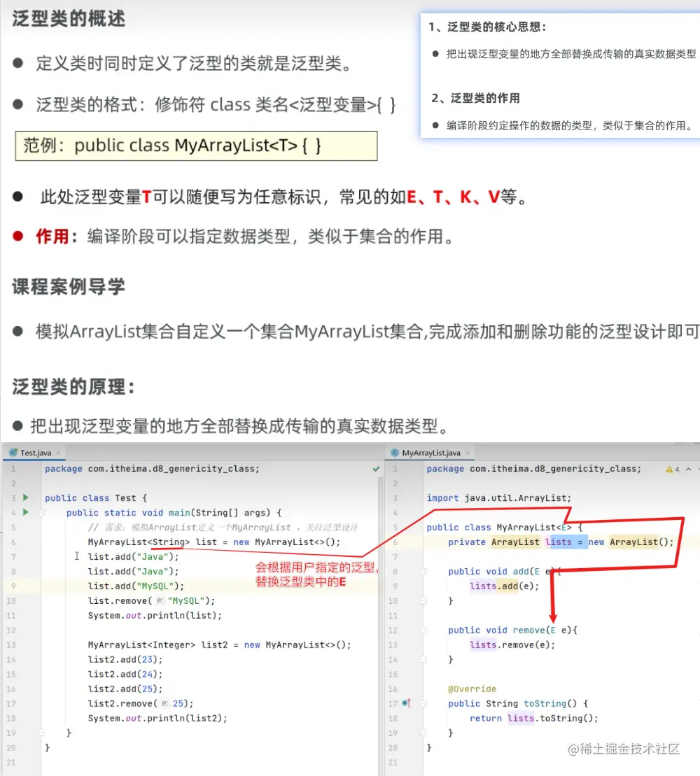Image resolution: width=700 pixels, height=776 pixels.
Task: Click 'public void add(E e)' signature
Action: point(504,572)
